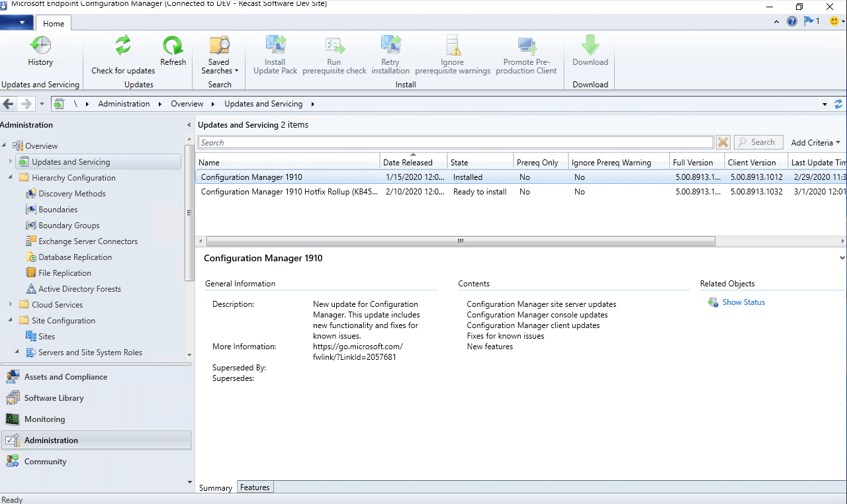Switch to the Features tab

click(255, 487)
